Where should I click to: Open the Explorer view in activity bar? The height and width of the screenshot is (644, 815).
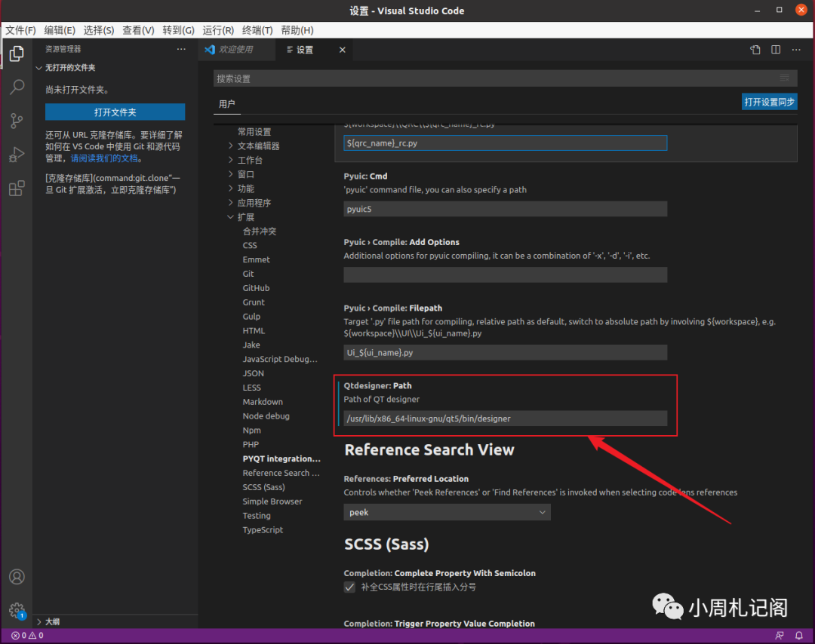point(17,54)
